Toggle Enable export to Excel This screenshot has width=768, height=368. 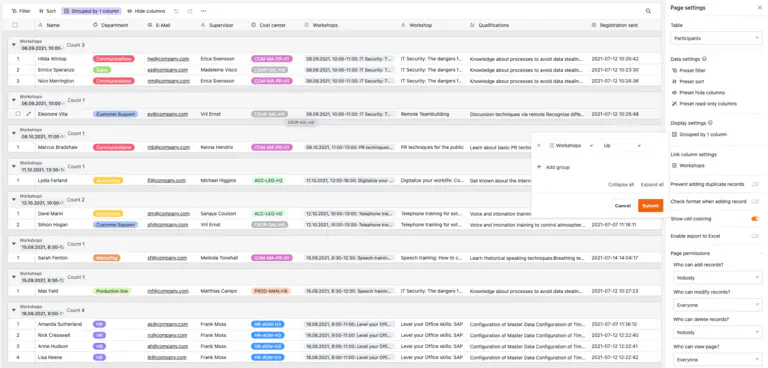755,236
